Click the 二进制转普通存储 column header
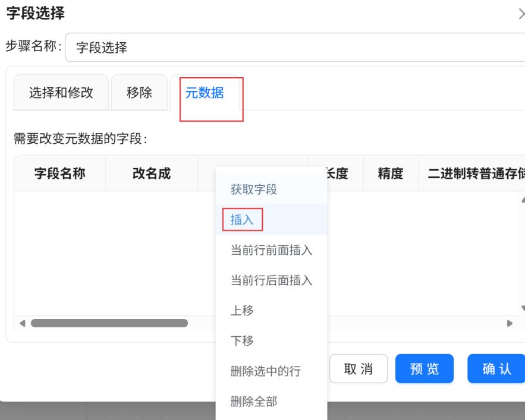The width and height of the screenshot is (525, 420). [471, 173]
